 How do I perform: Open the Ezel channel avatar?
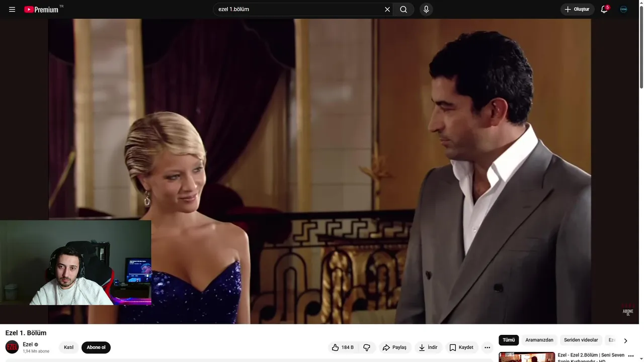tap(12, 347)
